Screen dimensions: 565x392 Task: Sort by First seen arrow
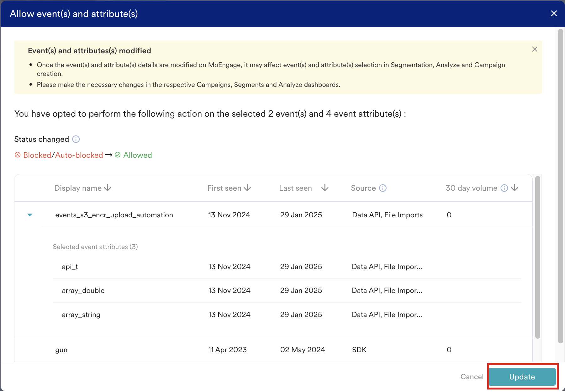click(247, 188)
